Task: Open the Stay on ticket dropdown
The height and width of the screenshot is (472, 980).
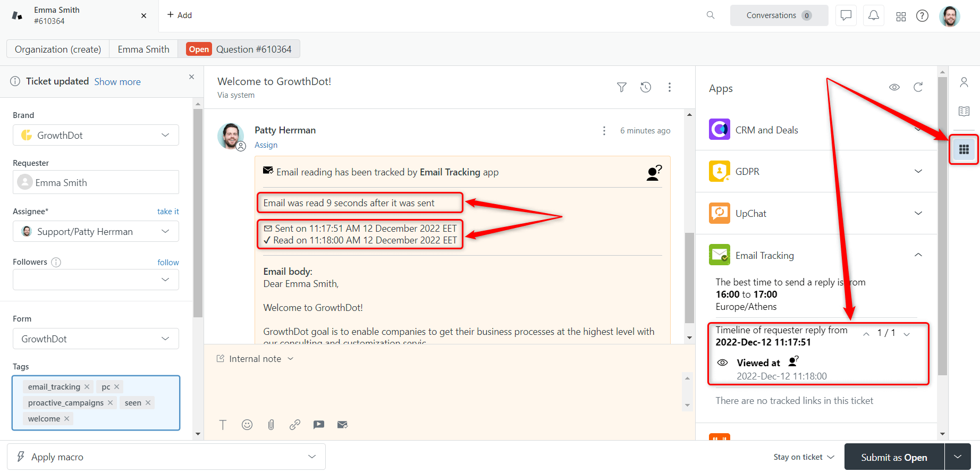Action: pos(804,457)
